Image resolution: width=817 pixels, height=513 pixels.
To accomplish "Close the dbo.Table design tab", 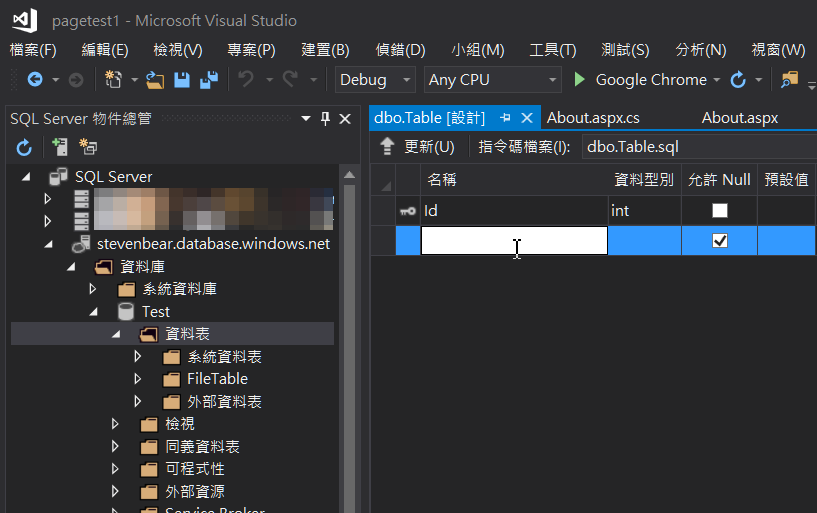I will coord(527,118).
